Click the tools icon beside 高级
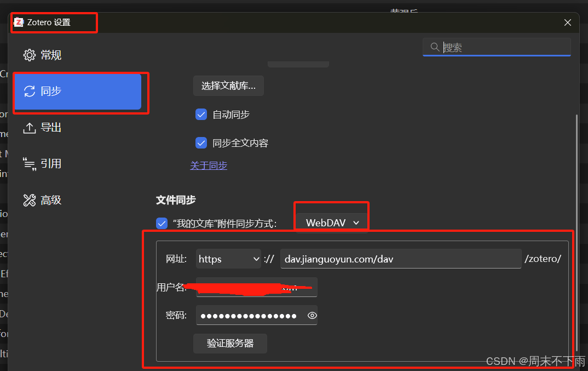Viewport: 588px width, 371px height. [29, 200]
